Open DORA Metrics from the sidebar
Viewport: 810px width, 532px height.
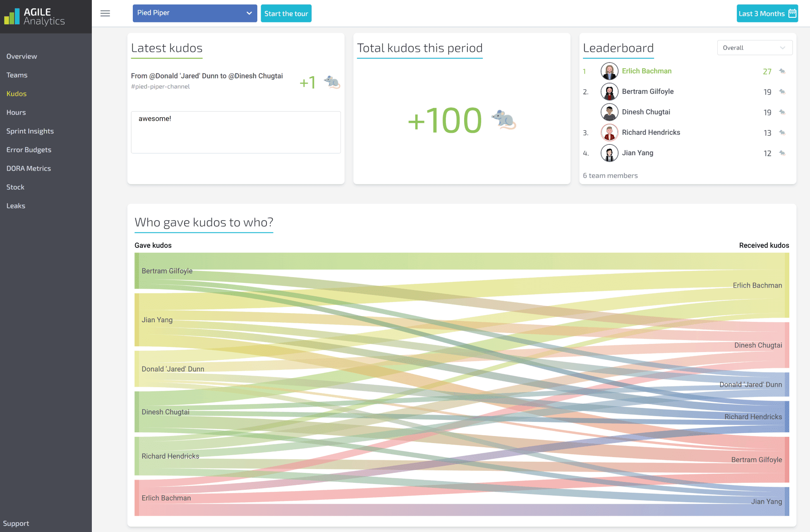29,168
